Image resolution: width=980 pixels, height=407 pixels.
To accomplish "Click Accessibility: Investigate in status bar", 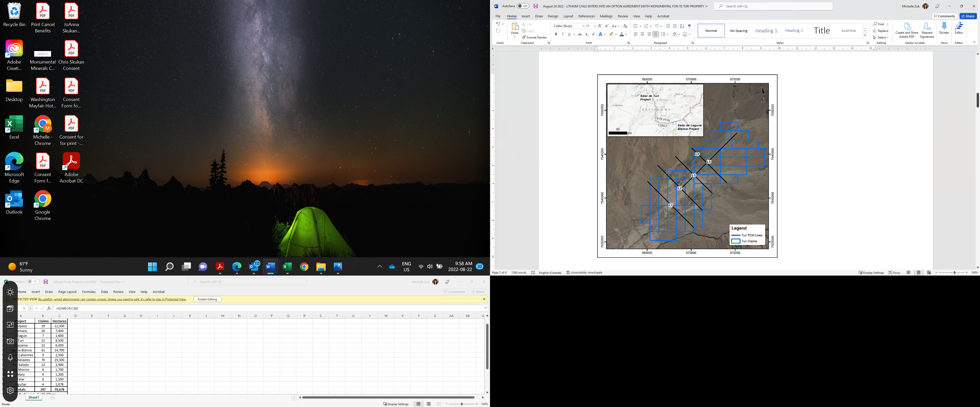I will (x=584, y=273).
